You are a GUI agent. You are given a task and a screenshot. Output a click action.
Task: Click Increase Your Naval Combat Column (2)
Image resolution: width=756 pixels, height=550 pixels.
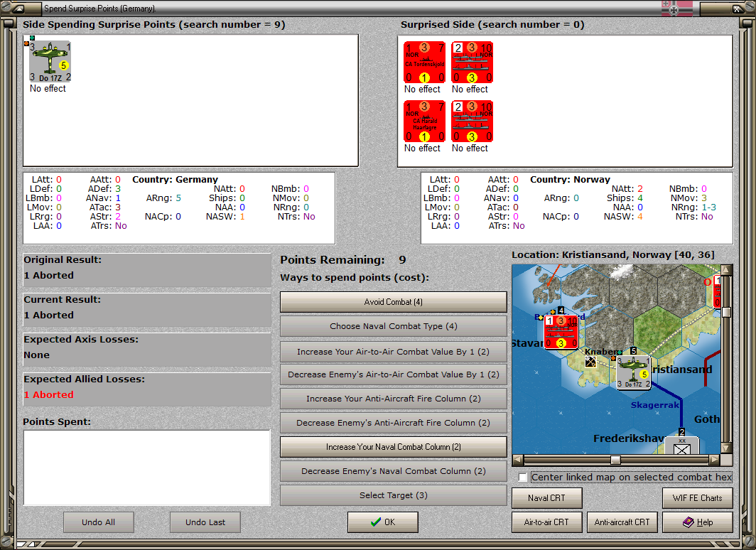coord(393,447)
